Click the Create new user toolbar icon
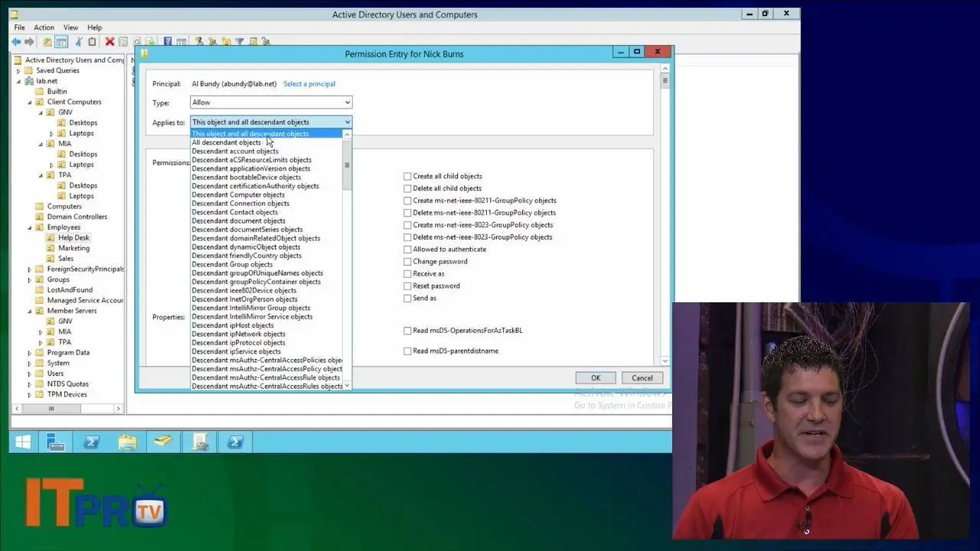 199,41
